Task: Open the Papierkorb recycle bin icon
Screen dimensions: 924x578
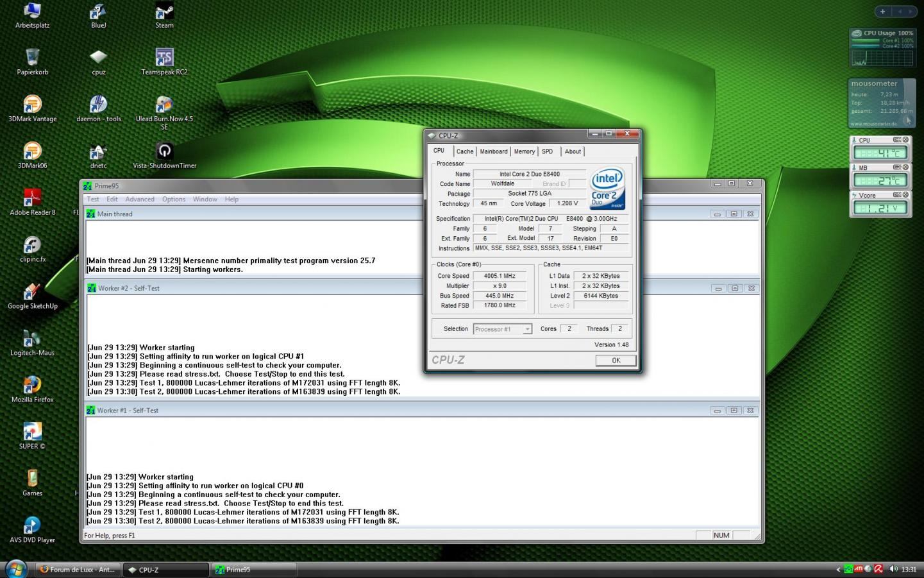Action: point(32,62)
